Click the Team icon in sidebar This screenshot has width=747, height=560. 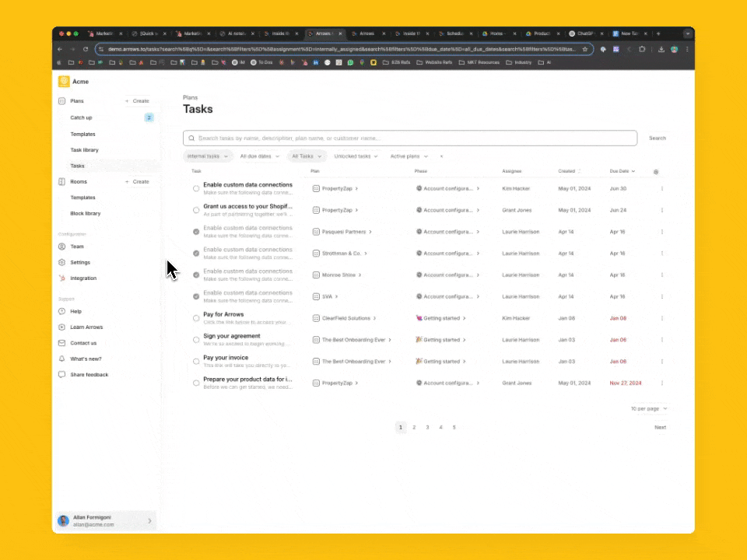click(62, 247)
